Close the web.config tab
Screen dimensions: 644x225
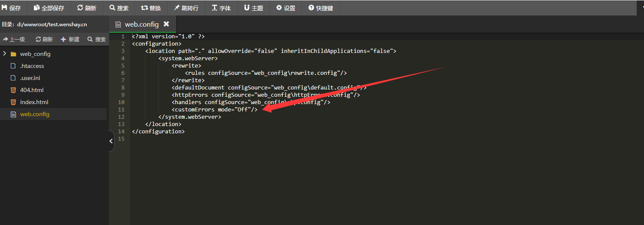(166, 24)
